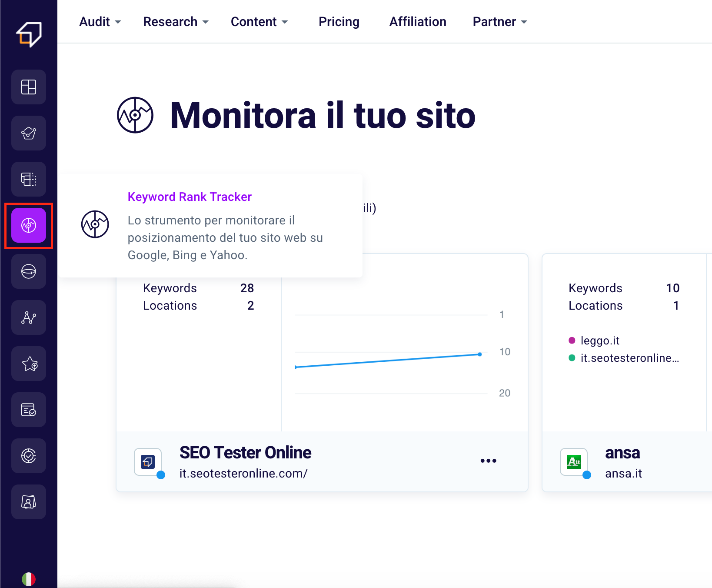Open the it.seotesteronline.com/ project link
Image resolution: width=712 pixels, height=588 pixels.
tap(243, 474)
